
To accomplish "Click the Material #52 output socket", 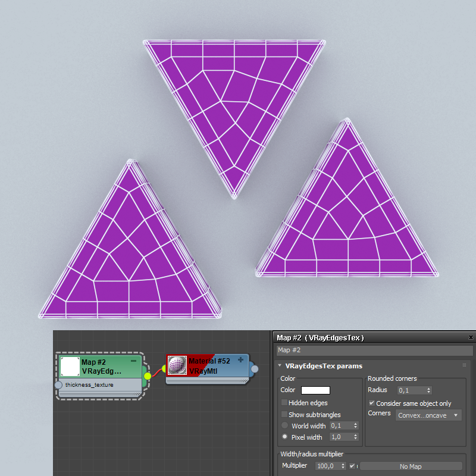I will click(x=255, y=369).
